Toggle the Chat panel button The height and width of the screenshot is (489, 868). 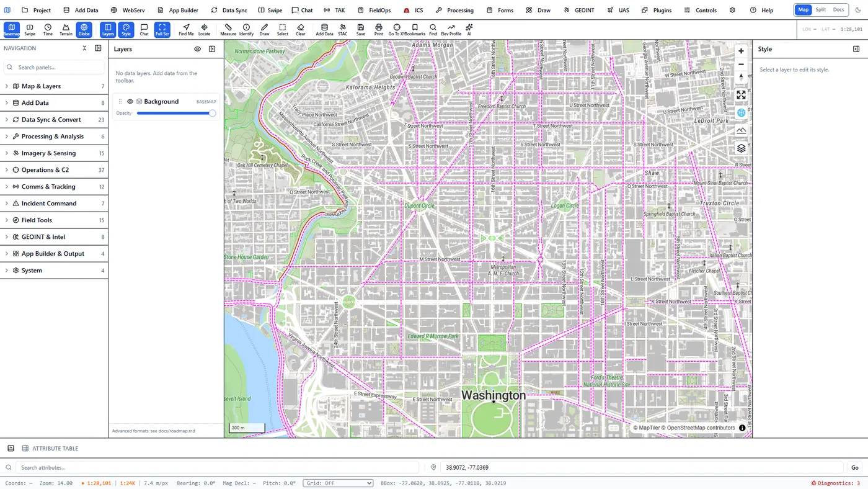click(x=144, y=29)
